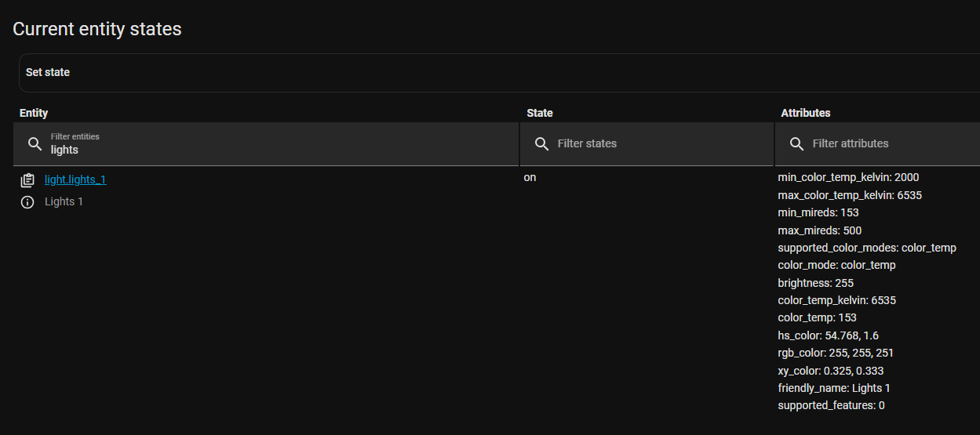The image size is (980, 435).
Task: Click the rgb_color attribute line
Action: click(x=836, y=353)
